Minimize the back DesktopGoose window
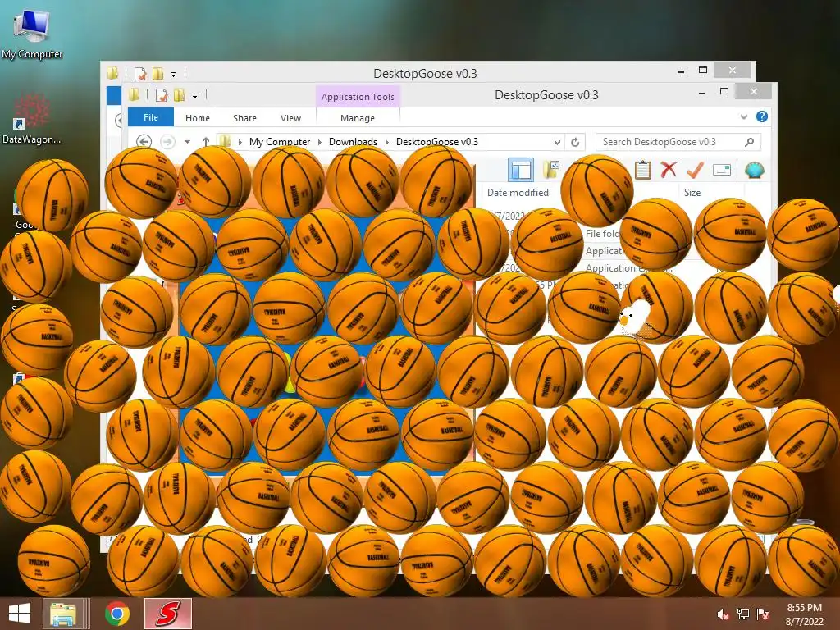This screenshot has width=840, height=630. (x=681, y=71)
